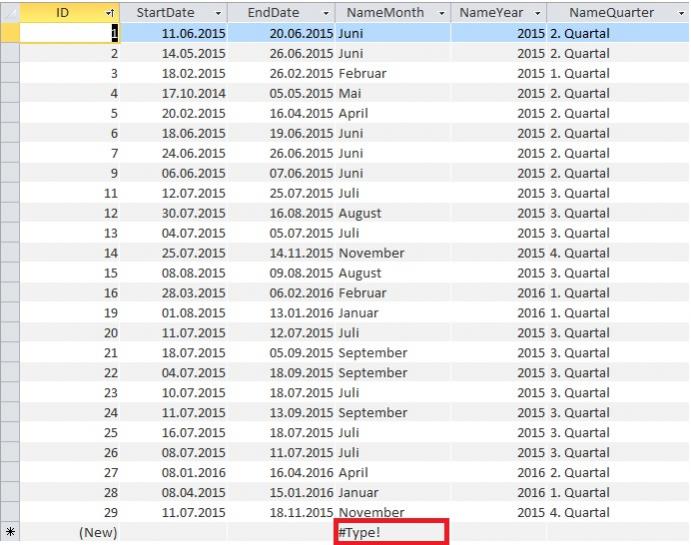Click the September cell for ID 22

coord(393,373)
